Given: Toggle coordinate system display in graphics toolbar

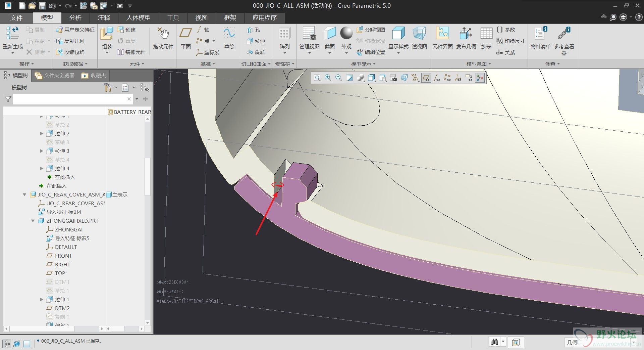Looking at the screenshot, I should [458, 78].
